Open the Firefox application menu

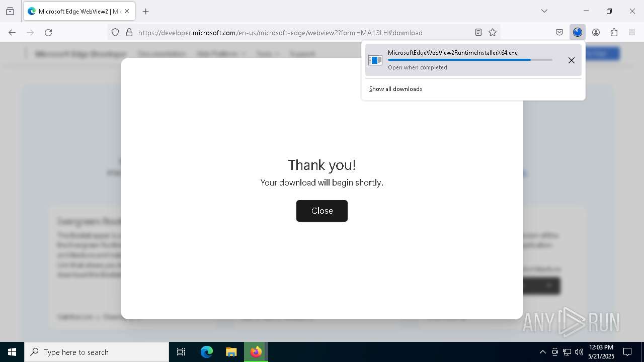tap(632, 32)
